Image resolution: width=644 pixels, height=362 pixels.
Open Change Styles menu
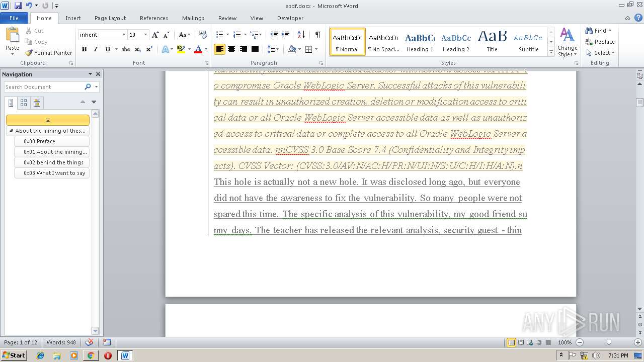[x=567, y=42]
